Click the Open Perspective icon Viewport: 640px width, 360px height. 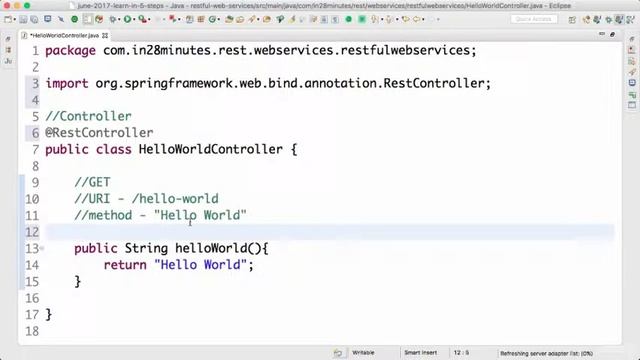tap(572, 20)
